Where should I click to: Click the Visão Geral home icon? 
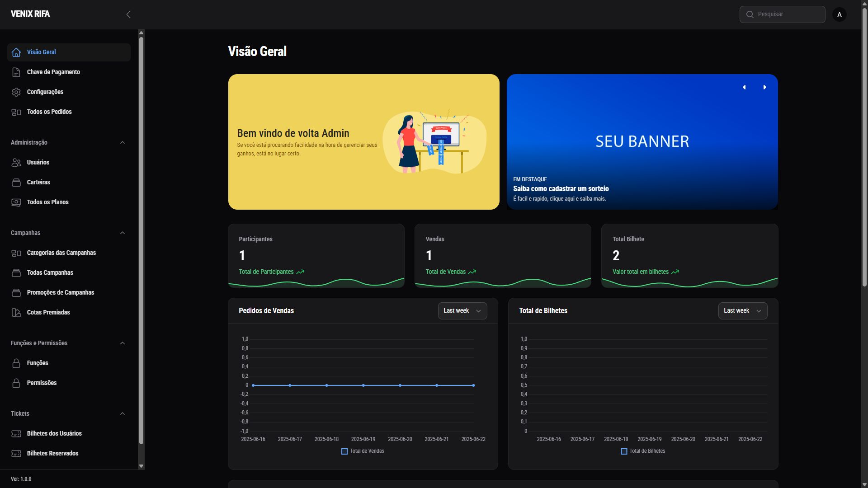coord(16,52)
